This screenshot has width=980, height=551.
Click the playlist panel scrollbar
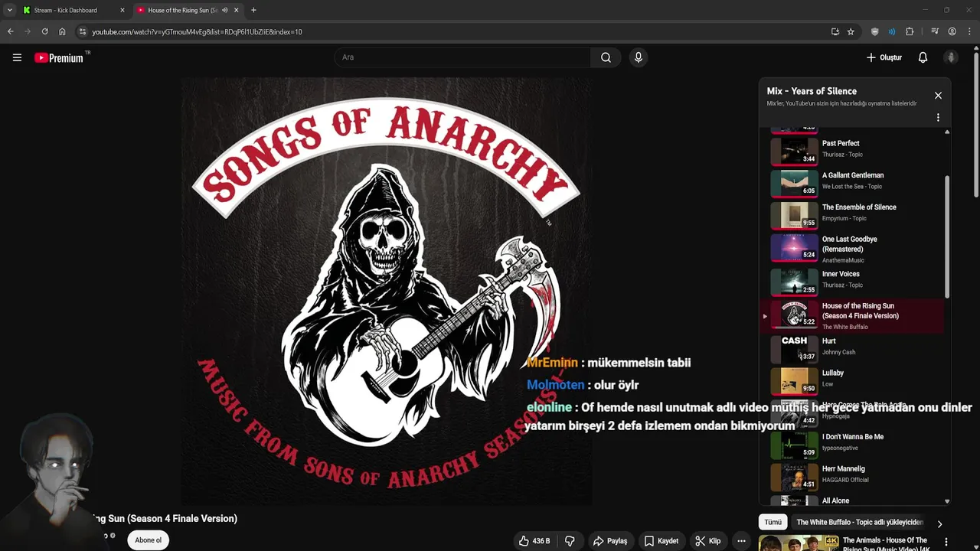(x=947, y=237)
